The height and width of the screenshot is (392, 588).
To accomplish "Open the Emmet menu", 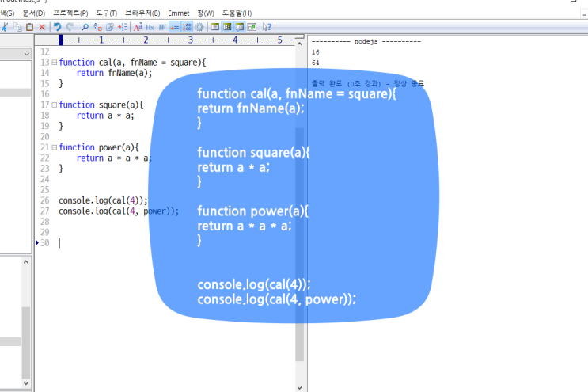I will click(x=179, y=13).
